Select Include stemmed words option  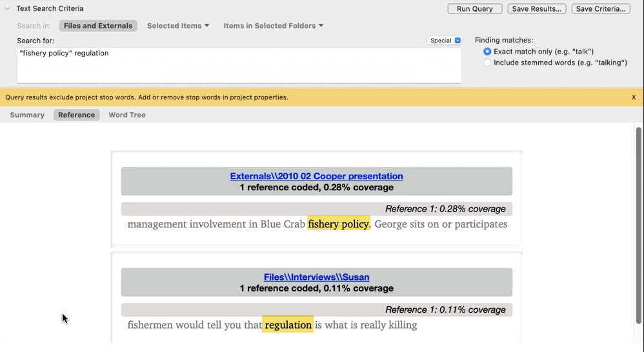[487, 63]
